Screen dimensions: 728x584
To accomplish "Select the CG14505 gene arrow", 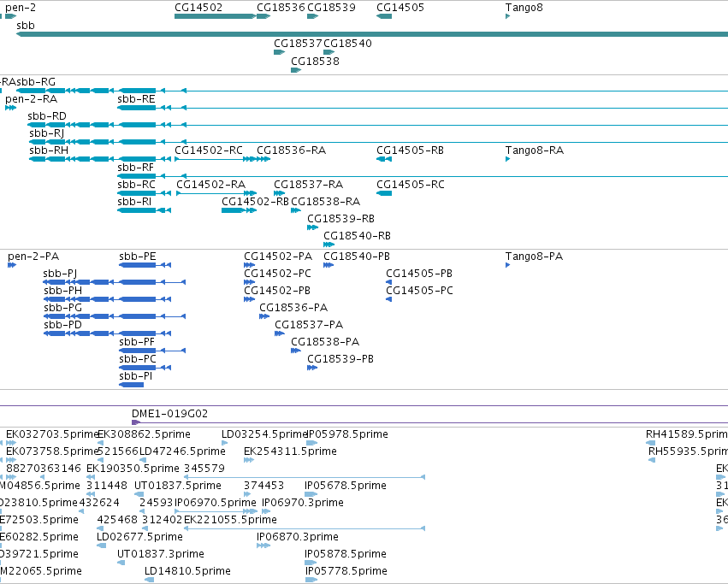I will [x=384, y=16].
